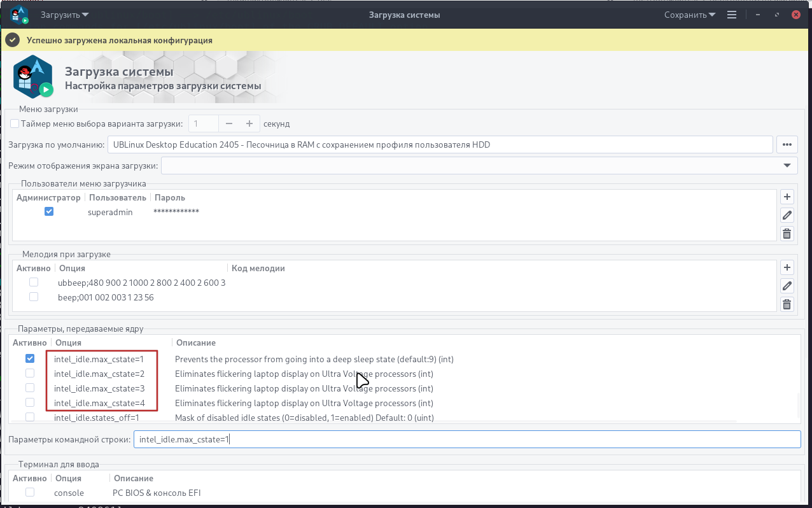Delete boot menu user with trash icon

(x=787, y=234)
